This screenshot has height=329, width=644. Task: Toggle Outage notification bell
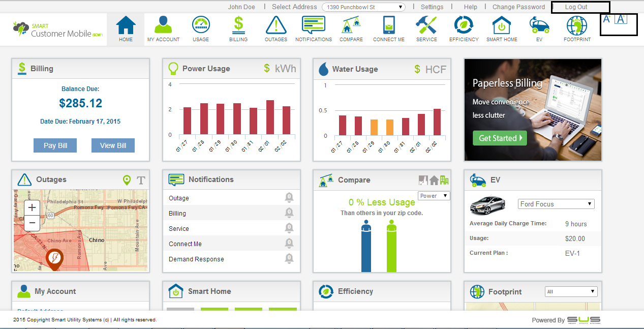coord(289,197)
